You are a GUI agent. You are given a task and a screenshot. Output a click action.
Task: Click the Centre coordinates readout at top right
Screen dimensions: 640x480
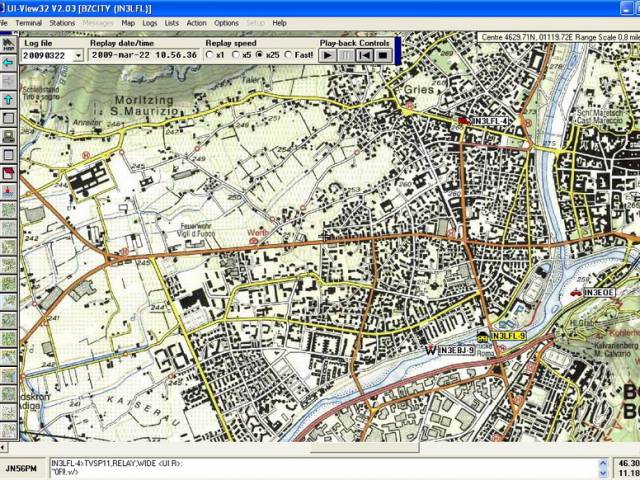[560, 37]
